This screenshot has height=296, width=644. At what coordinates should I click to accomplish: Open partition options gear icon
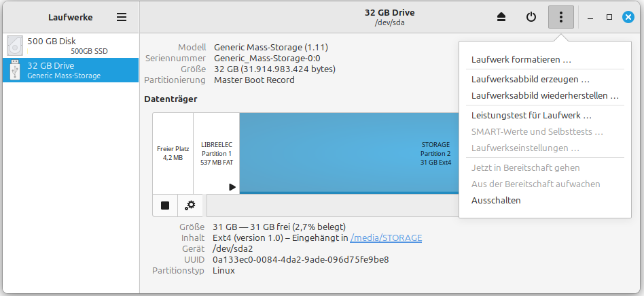click(190, 205)
